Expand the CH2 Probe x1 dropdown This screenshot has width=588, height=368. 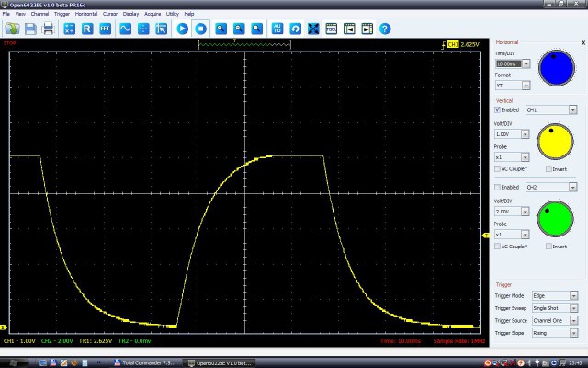tap(525, 235)
